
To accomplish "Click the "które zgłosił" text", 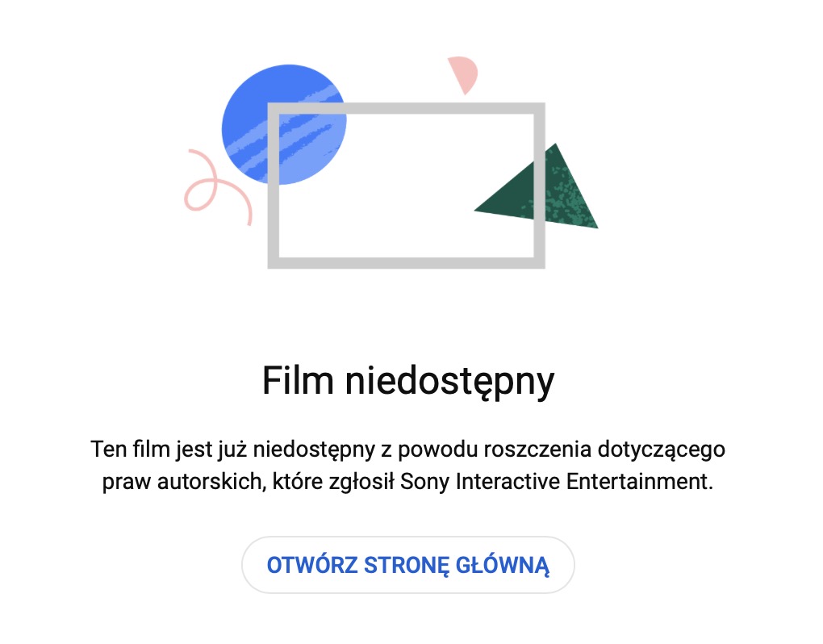I will (x=333, y=482).
